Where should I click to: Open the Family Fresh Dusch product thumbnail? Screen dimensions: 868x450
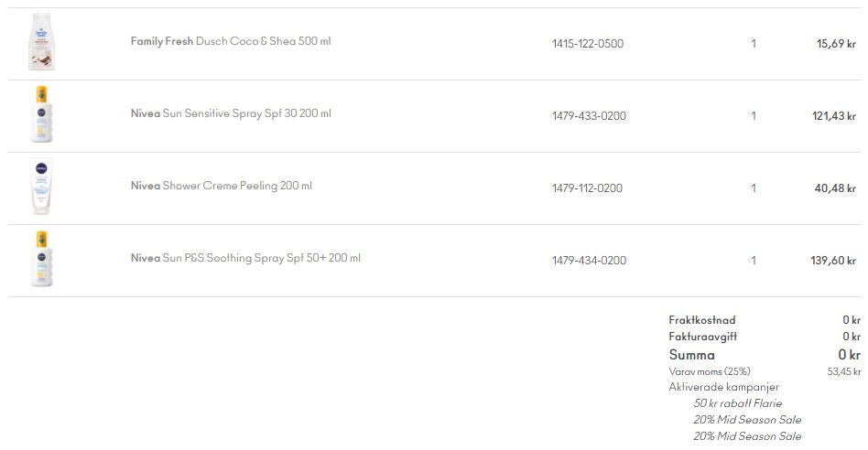pos(41,42)
